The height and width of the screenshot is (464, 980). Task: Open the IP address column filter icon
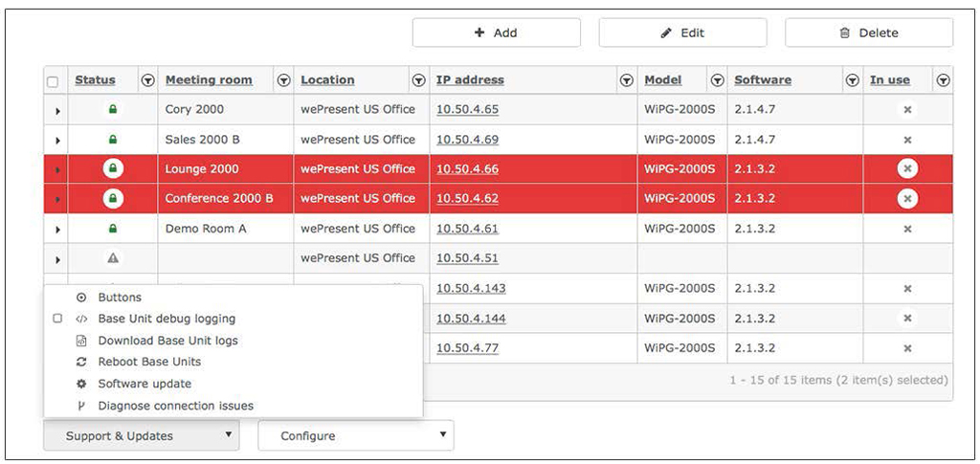click(x=626, y=80)
